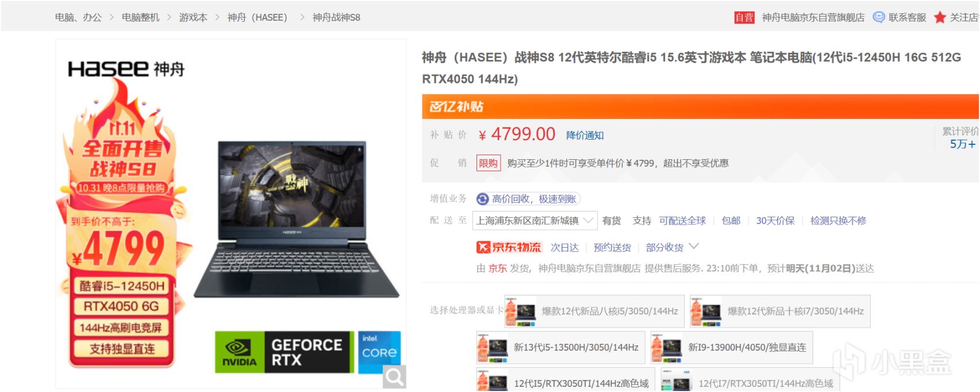Expand the 部分收货 logistics chevron

coord(694,246)
